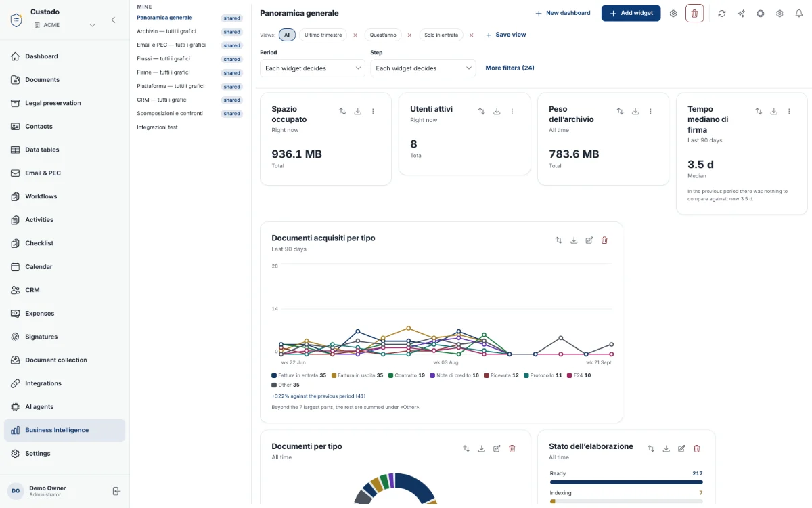Expand More filters (24)

pos(510,68)
